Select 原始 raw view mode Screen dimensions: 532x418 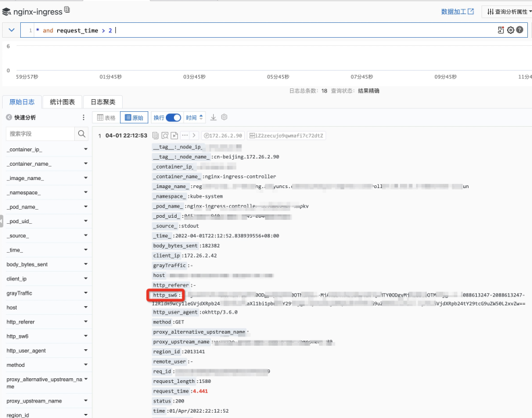(134, 117)
